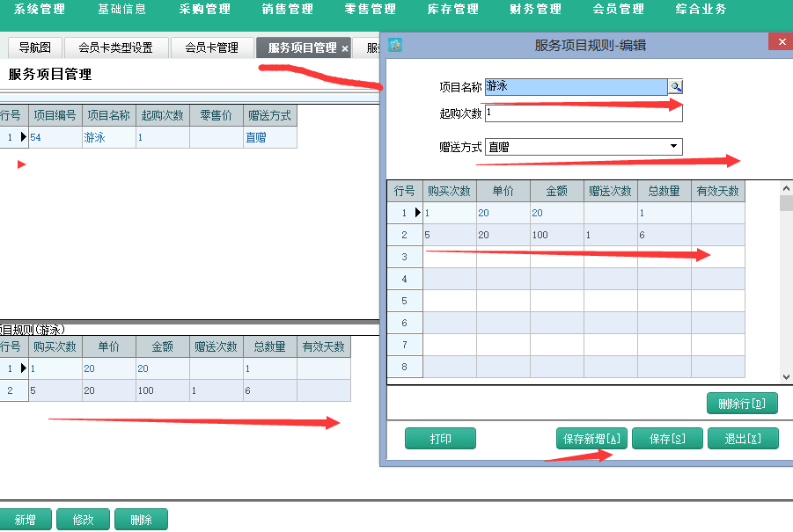The image size is (793, 532).
Task: Click the 修改 button at bottom
Action: pyautogui.click(x=83, y=520)
